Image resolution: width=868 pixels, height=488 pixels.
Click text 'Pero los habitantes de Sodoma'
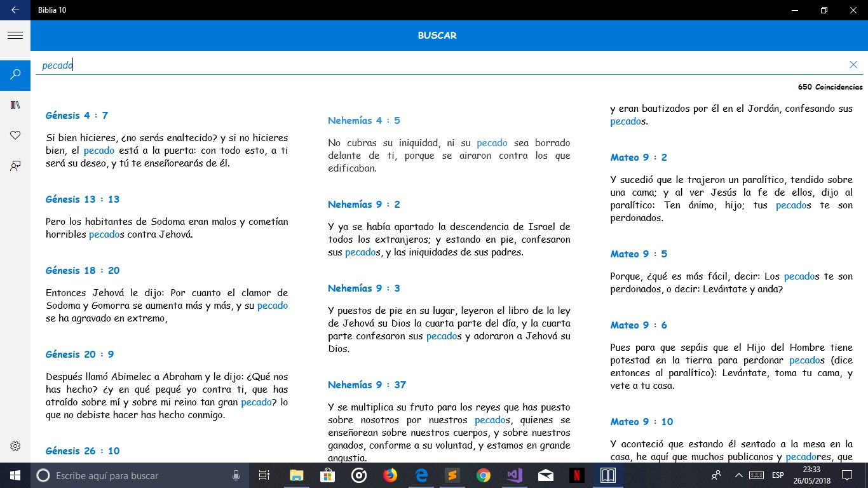116,222
